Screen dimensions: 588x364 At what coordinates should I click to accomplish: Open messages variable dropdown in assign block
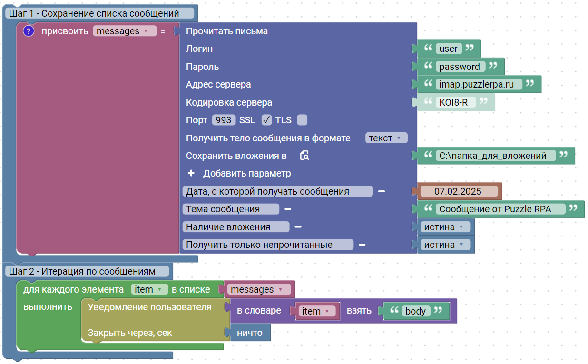(x=125, y=31)
